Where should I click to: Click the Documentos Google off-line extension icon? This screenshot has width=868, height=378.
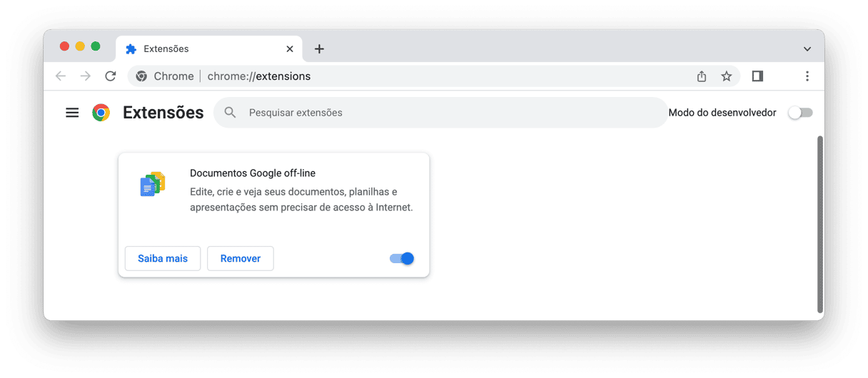point(153,184)
